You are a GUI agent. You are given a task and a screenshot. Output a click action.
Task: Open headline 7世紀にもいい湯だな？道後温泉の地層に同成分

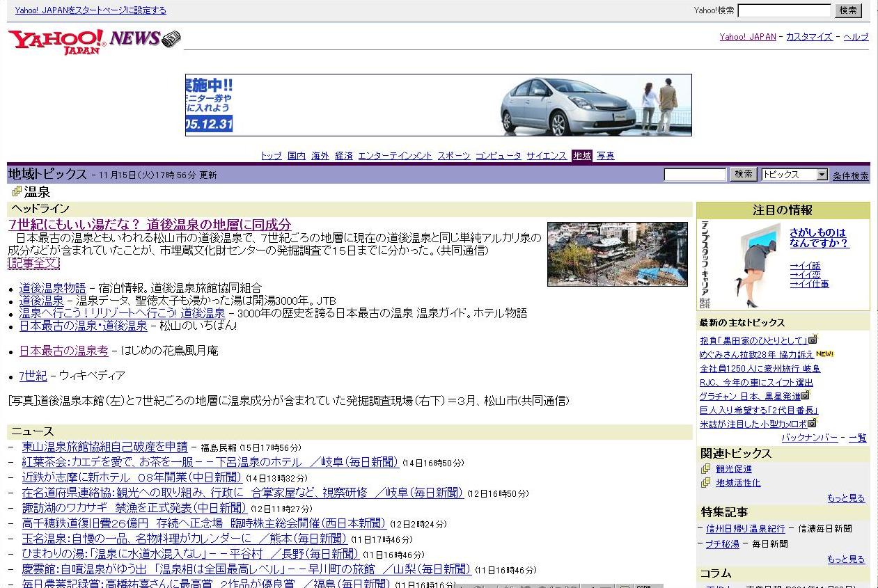pos(150,225)
